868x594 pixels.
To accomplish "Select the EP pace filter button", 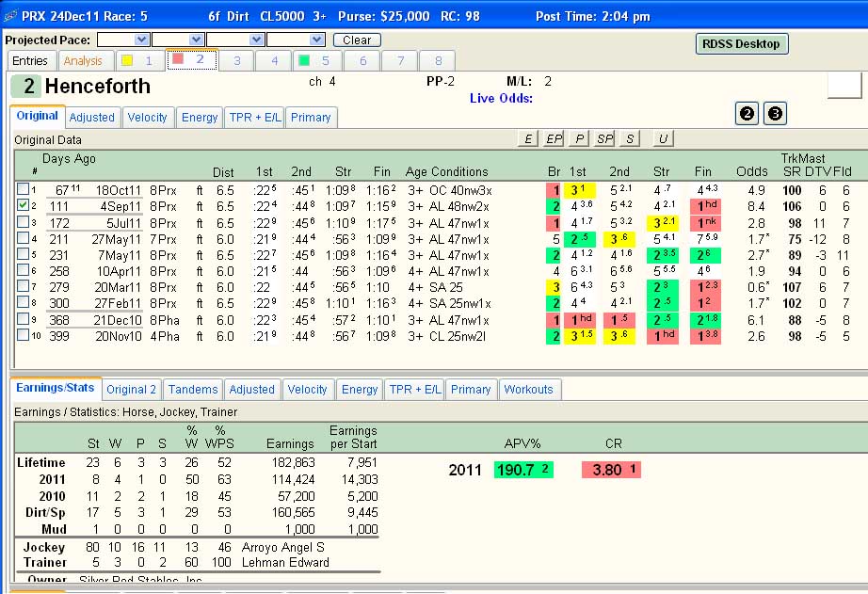I will [x=554, y=139].
